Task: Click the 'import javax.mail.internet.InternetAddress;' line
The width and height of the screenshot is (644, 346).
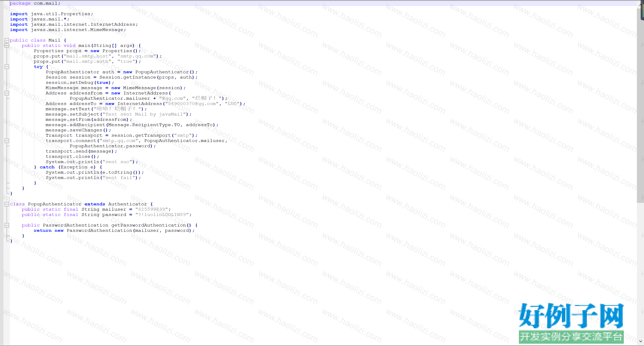Action: pos(74,24)
